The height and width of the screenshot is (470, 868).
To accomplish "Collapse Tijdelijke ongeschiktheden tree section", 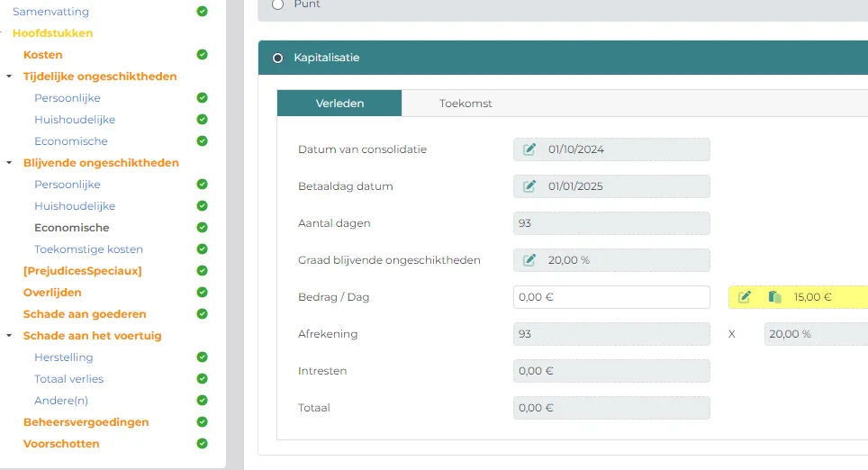I will click(9, 77).
